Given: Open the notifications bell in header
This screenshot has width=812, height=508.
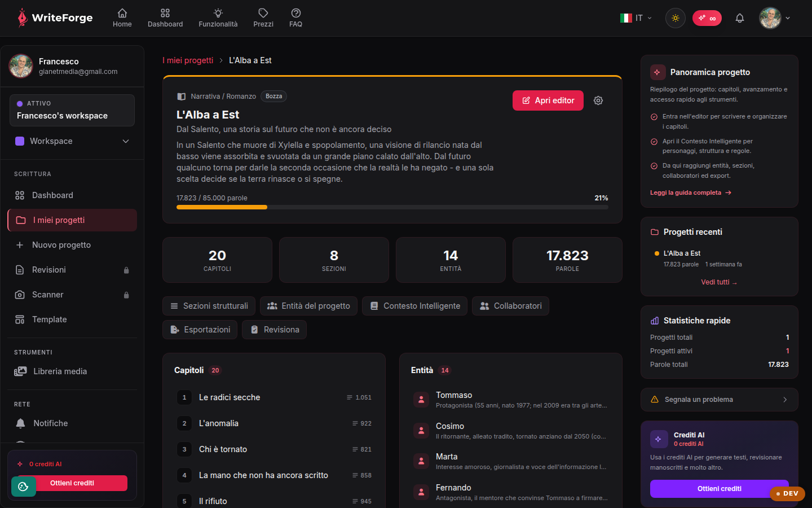Looking at the screenshot, I should (x=740, y=18).
